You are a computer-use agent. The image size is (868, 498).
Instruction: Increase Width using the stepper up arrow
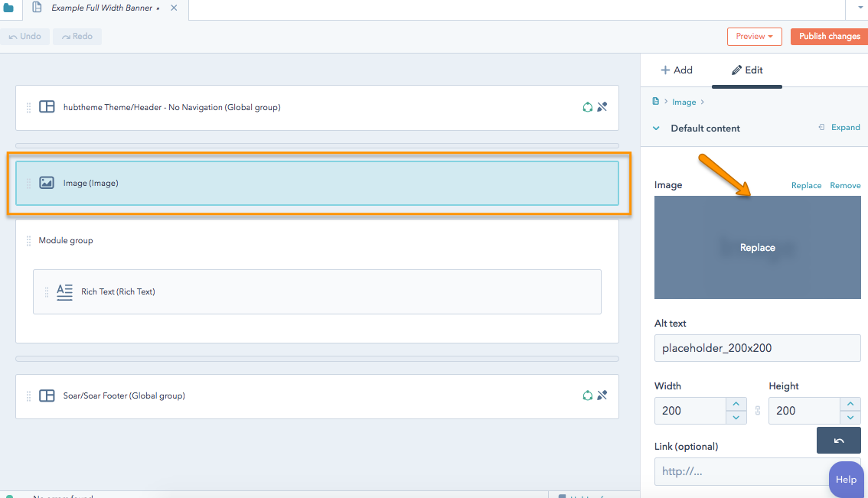pos(736,404)
